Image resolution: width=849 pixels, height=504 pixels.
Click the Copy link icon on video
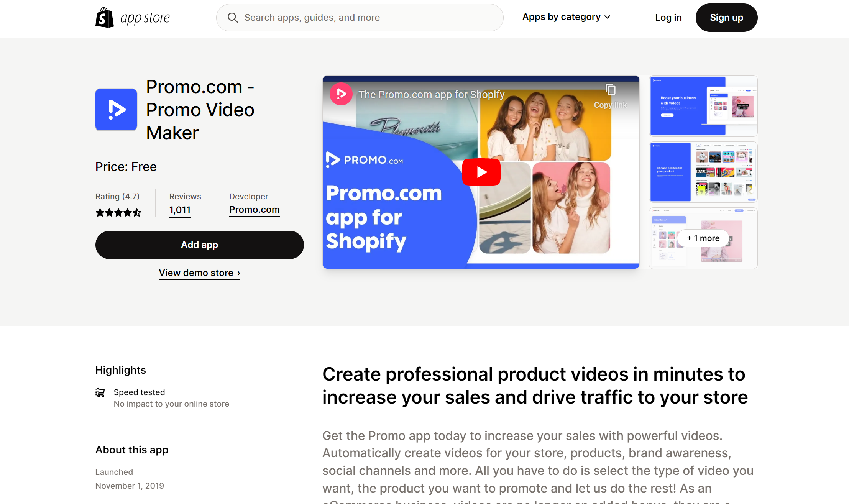coord(611,90)
